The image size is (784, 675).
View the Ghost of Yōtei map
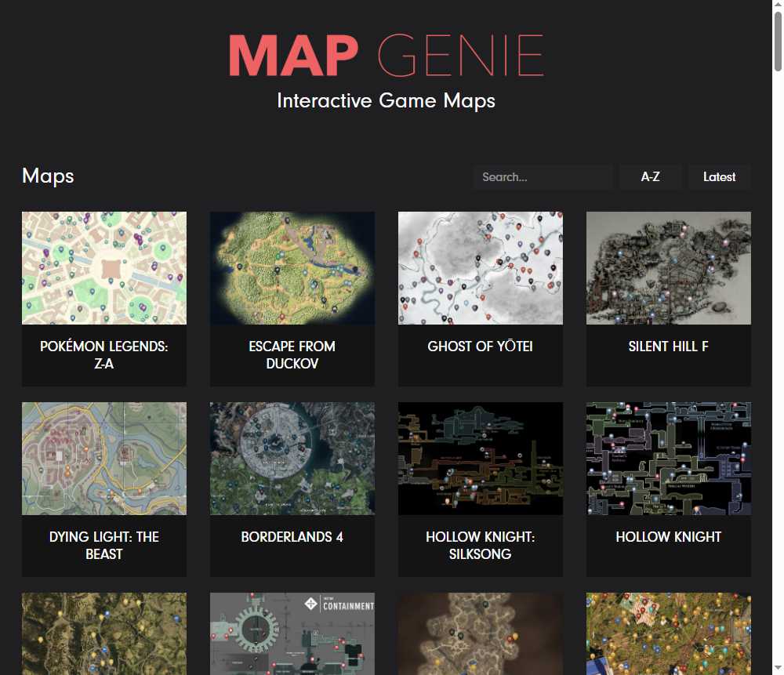pos(481,267)
